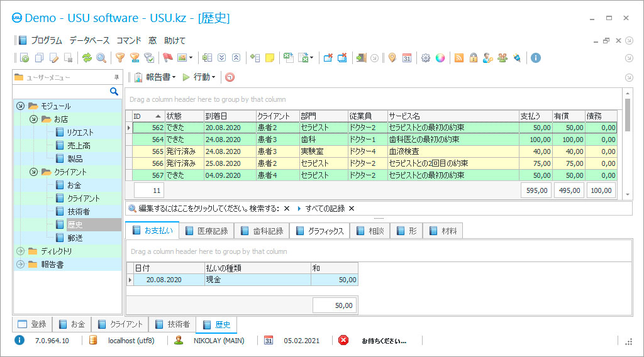Click the add new record icon
The height and width of the screenshot is (357, 644).
click(x=25, y=58)
